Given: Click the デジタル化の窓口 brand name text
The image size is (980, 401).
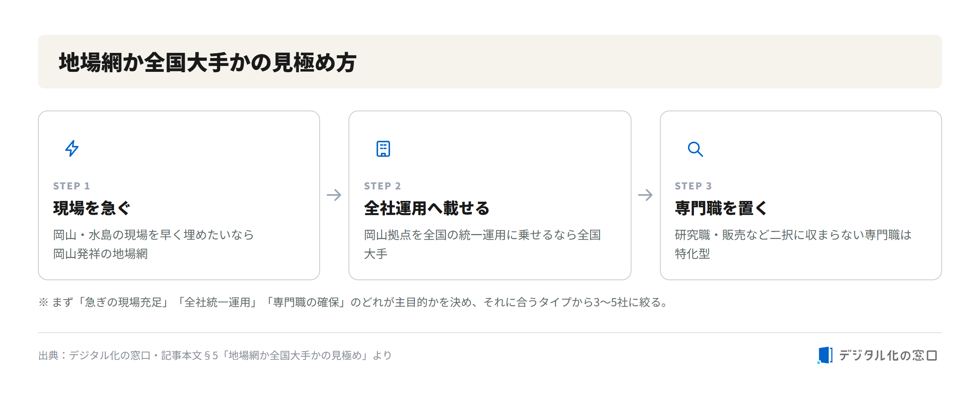Looking at the screenshot, I should 888,356.
